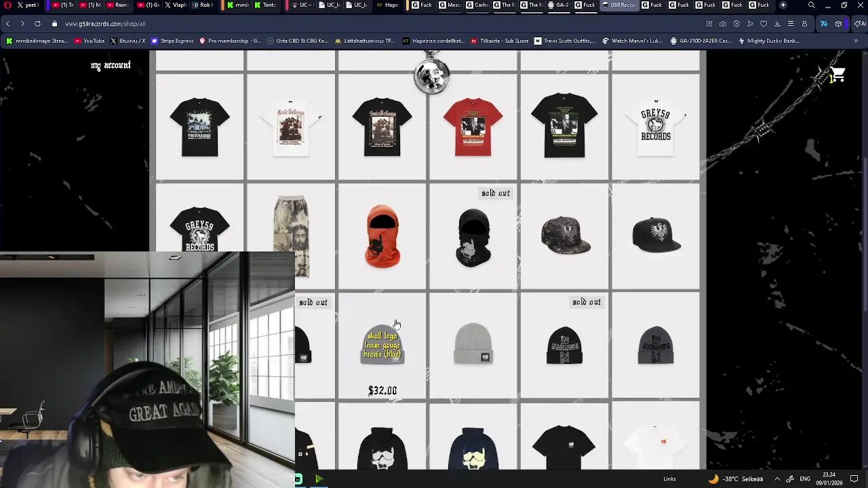Open the camo snapback cap product
Viewport: 868px width, 488px height.
pos(564,237)
